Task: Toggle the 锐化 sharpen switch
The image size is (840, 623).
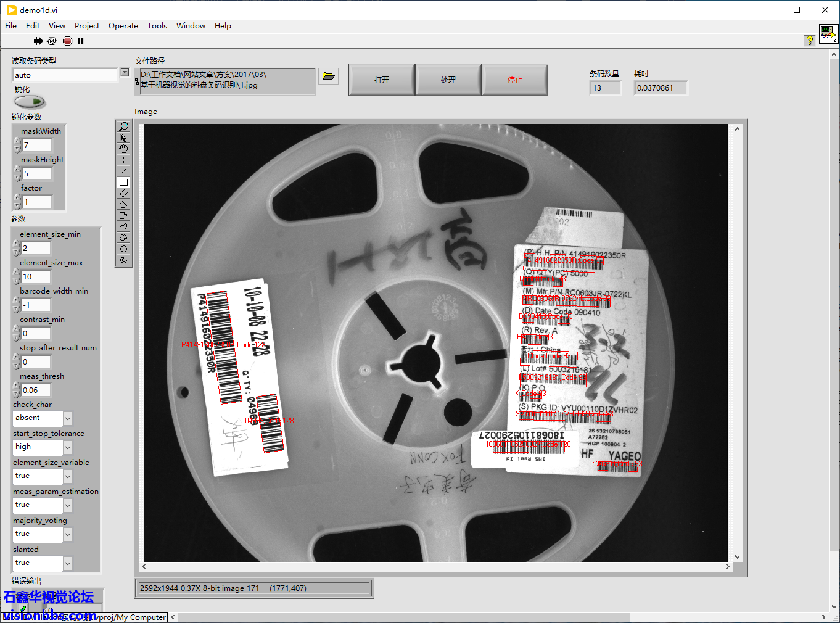Action: click(x=30, y=101)
